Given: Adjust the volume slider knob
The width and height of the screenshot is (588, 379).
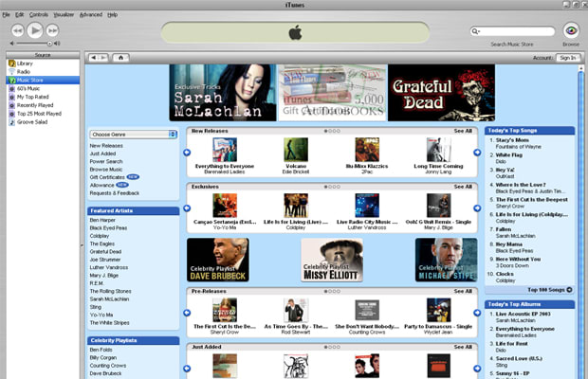Looking at the screenshot, I should tap(49, 44).
